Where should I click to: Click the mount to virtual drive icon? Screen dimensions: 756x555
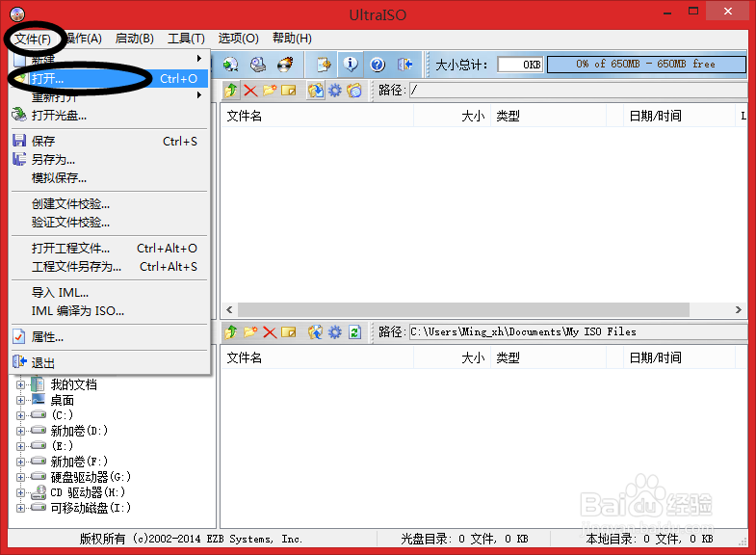pos(258,65)
